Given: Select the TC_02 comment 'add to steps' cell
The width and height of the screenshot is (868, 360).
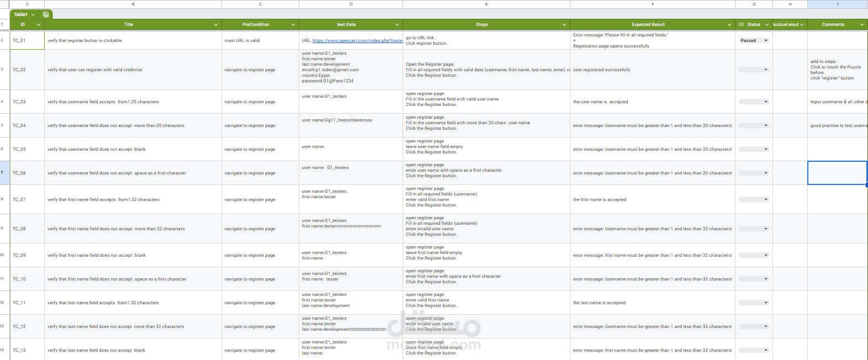Looking at the screenshot, I should click(x=838, y=70).
